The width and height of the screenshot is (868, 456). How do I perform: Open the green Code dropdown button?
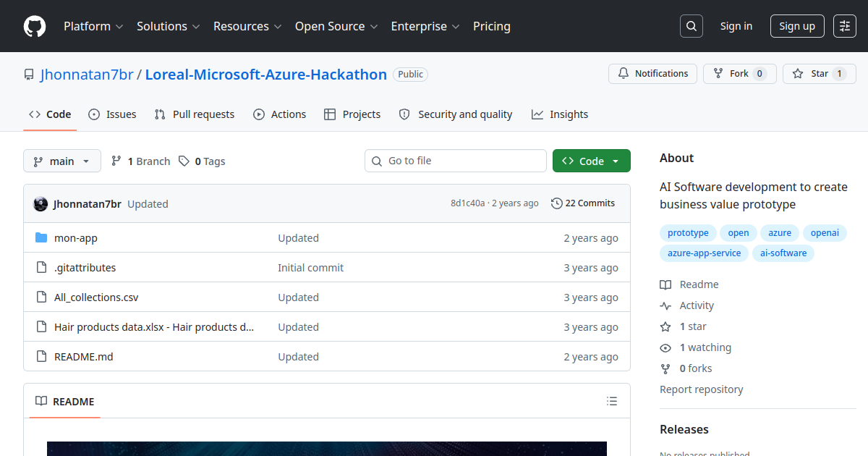point(592,161)
